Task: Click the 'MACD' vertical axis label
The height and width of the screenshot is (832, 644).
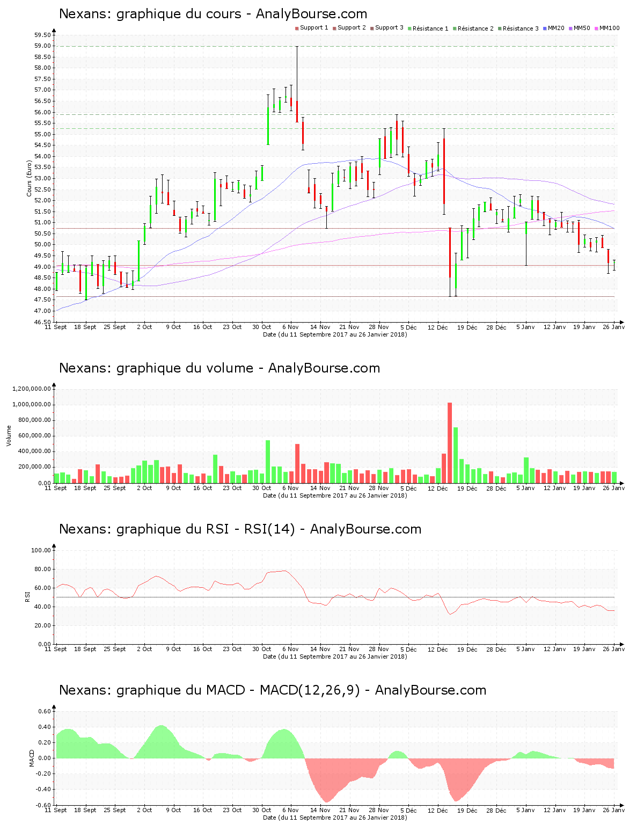Action: coord(32,757)
